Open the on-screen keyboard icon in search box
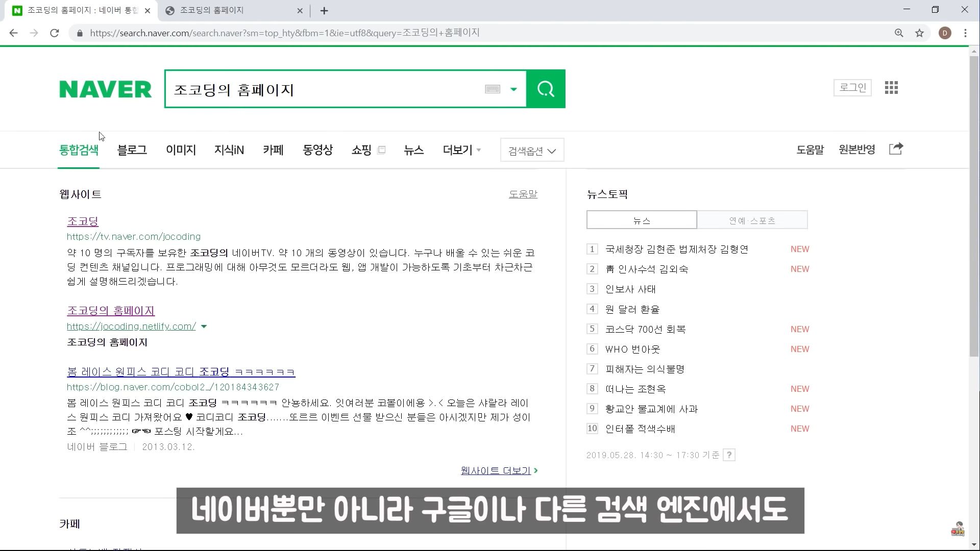 pos(493,89)
